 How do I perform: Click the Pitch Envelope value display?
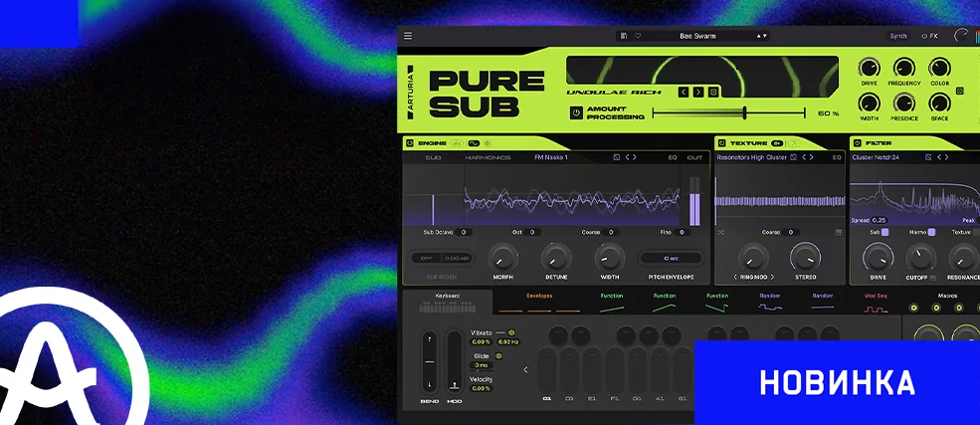[672, 258]
